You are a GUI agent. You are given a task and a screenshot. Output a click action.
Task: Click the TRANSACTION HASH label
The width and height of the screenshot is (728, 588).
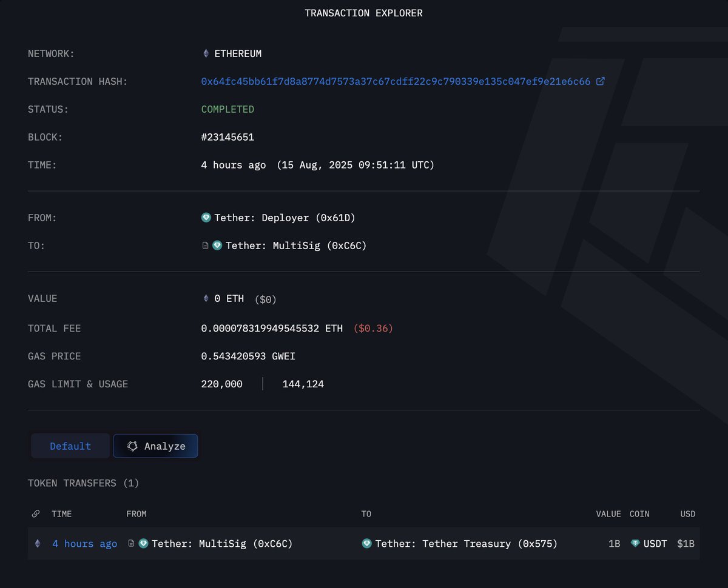[78, 81]
